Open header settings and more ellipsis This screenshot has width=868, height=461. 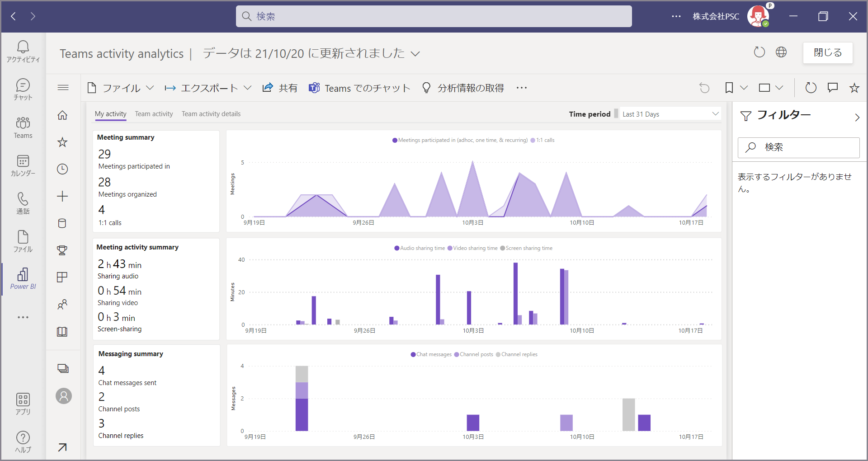[x=676, y=16]
